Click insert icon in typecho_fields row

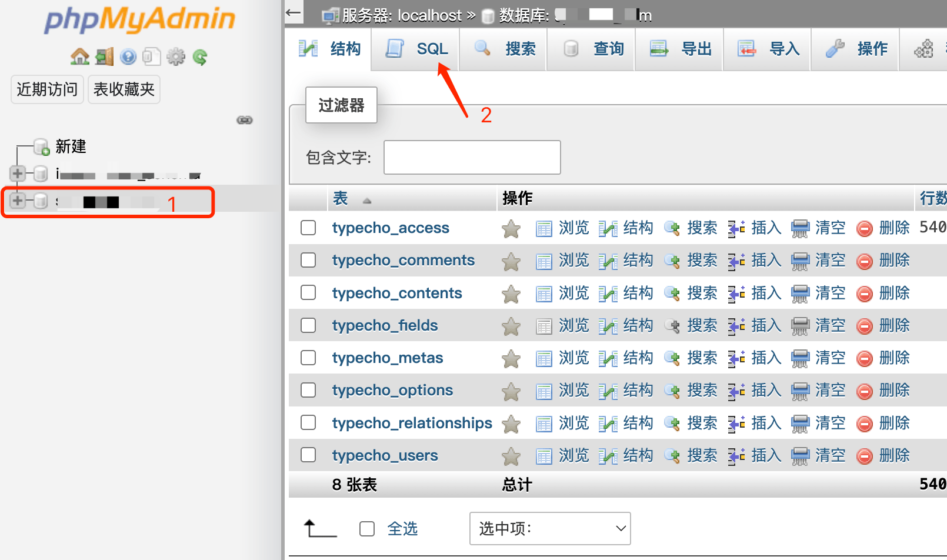(x=736, y=326)
